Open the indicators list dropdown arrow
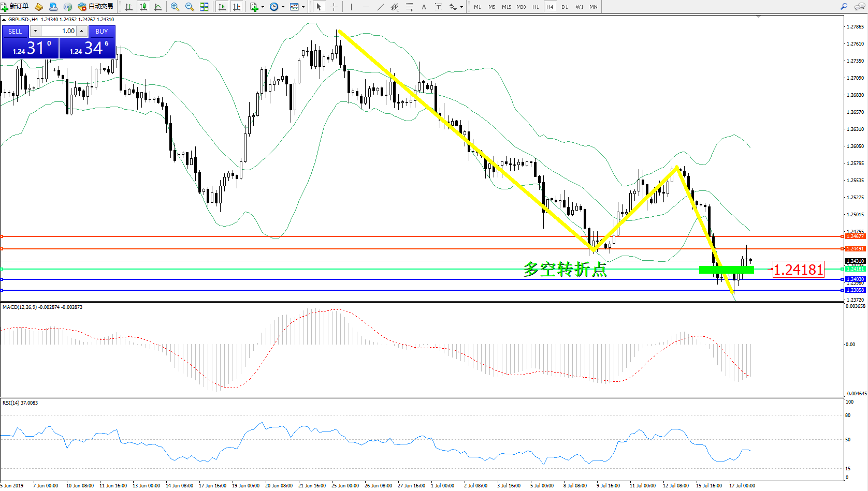868x491 pixels. click(x=263, y=7)
